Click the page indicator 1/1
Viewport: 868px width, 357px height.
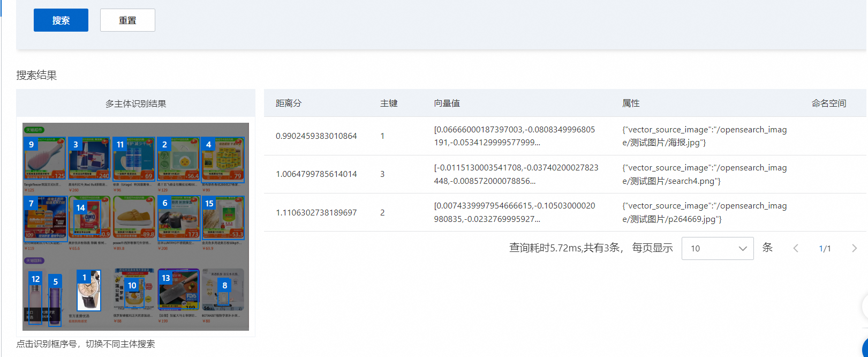coord(825,249)
